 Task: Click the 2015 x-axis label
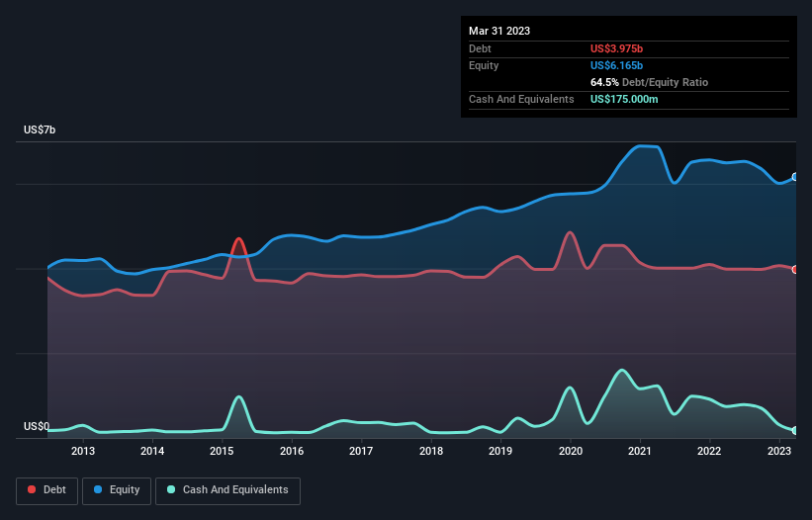tap(222, 451)
